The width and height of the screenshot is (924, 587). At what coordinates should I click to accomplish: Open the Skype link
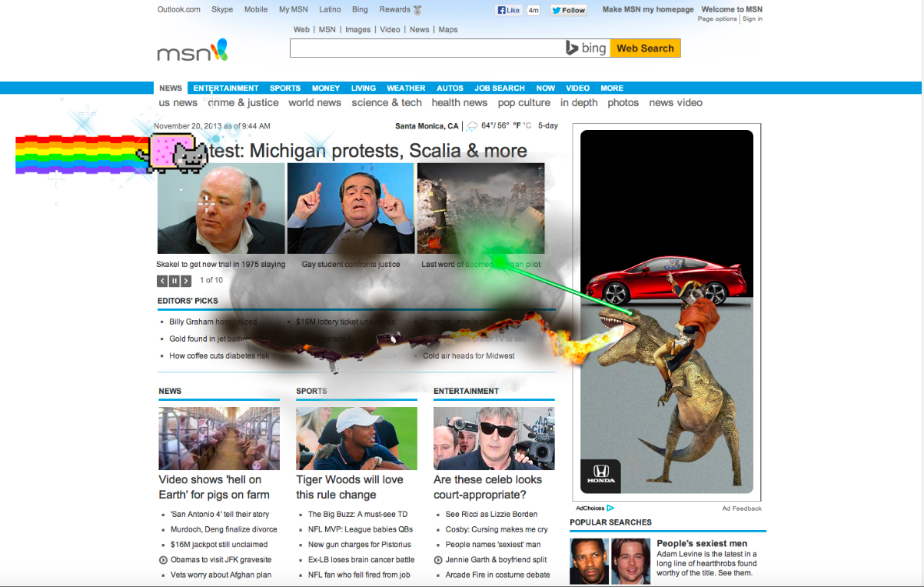(x=222, y=9)
